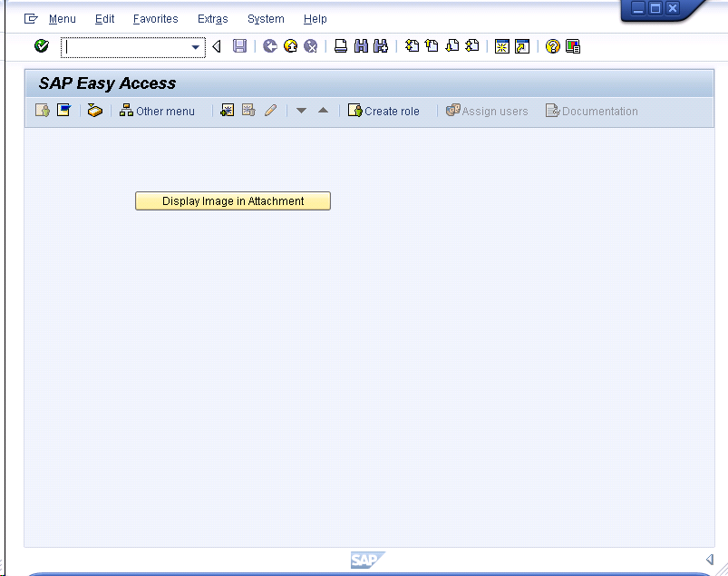This screenshot has height=576, width=728.
Task: Click the window menu icon left of Menu
Action: click(31, 18)
